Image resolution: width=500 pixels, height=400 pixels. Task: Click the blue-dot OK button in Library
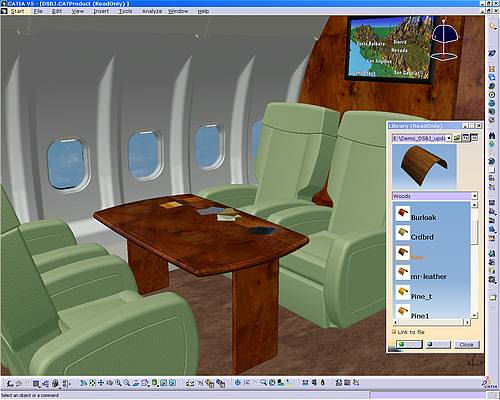[x=438, y=344]
